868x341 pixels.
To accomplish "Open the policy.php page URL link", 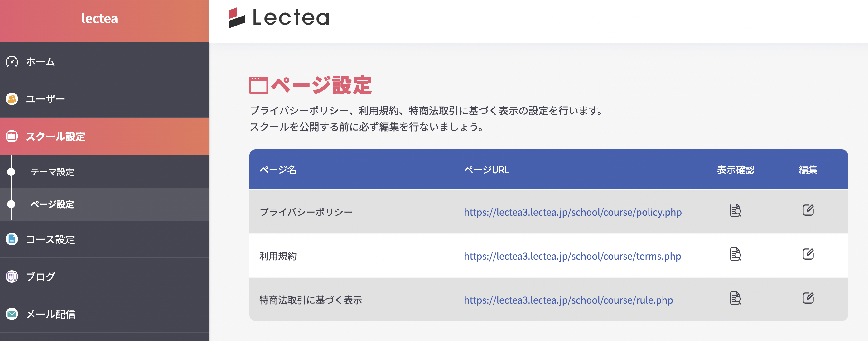I will [x=572, y=212].
